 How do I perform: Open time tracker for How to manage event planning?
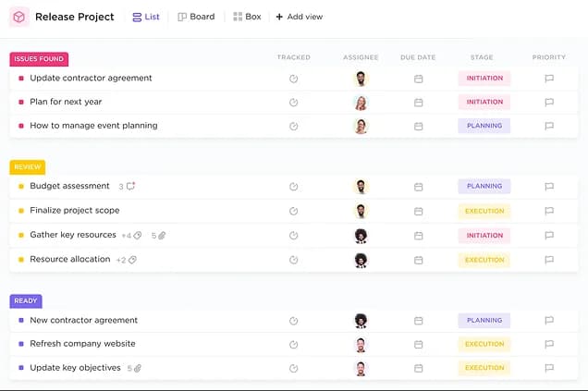[x=294, y=127]
